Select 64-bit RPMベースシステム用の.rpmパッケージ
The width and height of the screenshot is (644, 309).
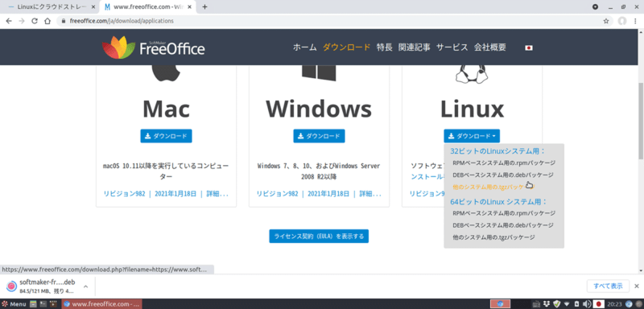click(504, 213)
